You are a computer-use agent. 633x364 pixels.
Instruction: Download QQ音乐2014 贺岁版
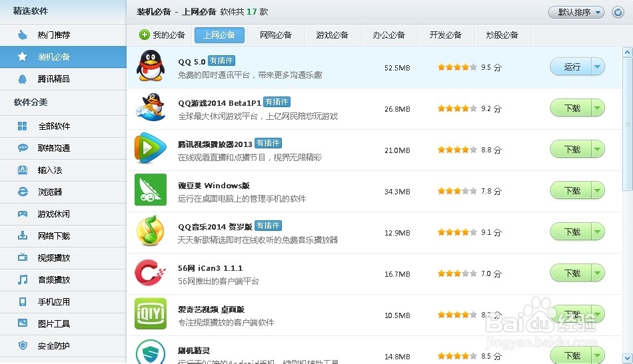coord(571,232)
